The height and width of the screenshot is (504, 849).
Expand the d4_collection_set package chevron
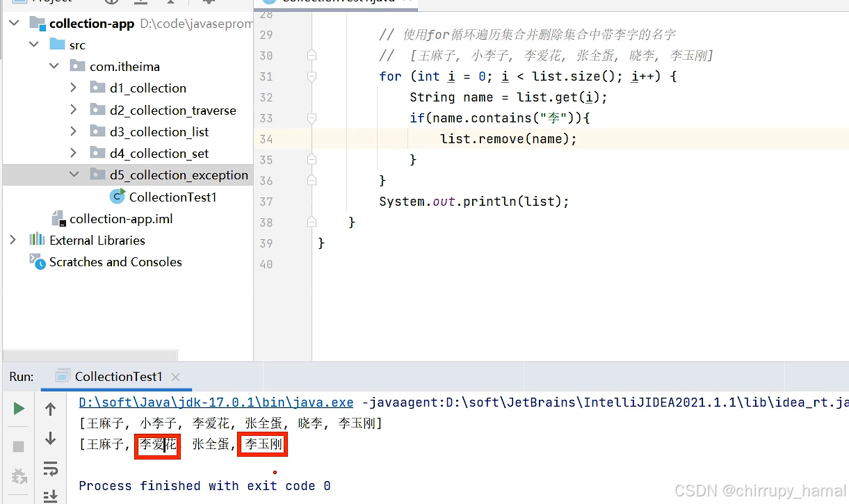(74, 153)
